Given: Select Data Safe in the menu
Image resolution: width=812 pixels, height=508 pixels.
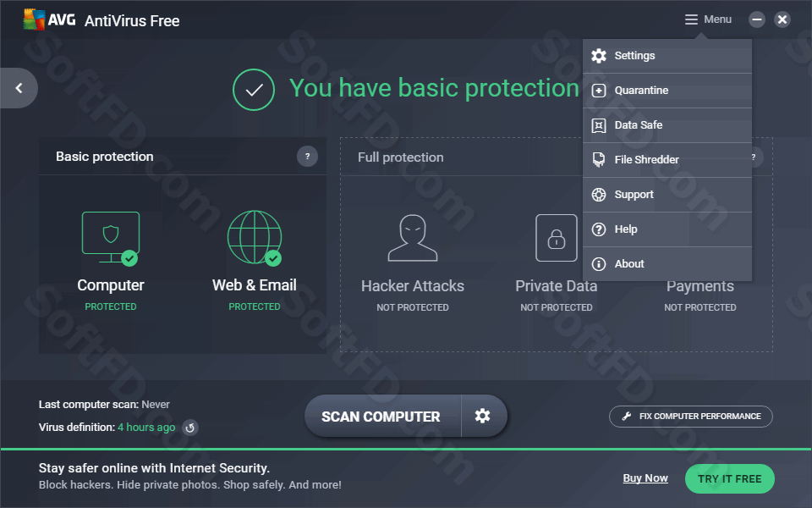Looking at the screenshot, I should 667,125.
